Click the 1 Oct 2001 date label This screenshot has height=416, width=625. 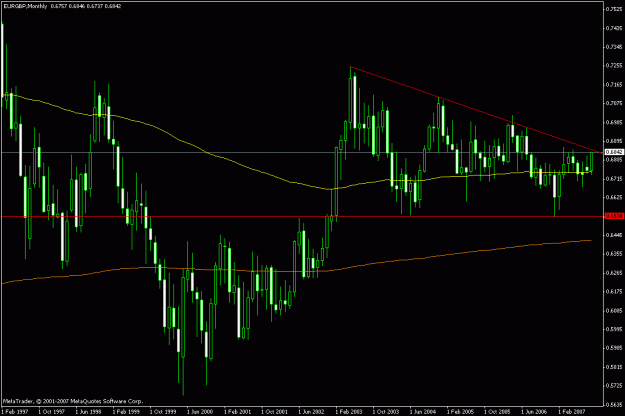click(275, 412)
